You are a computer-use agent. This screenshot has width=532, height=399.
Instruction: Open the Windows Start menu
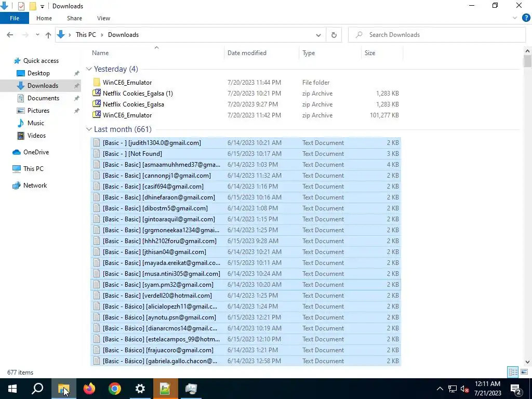point(12,389)
